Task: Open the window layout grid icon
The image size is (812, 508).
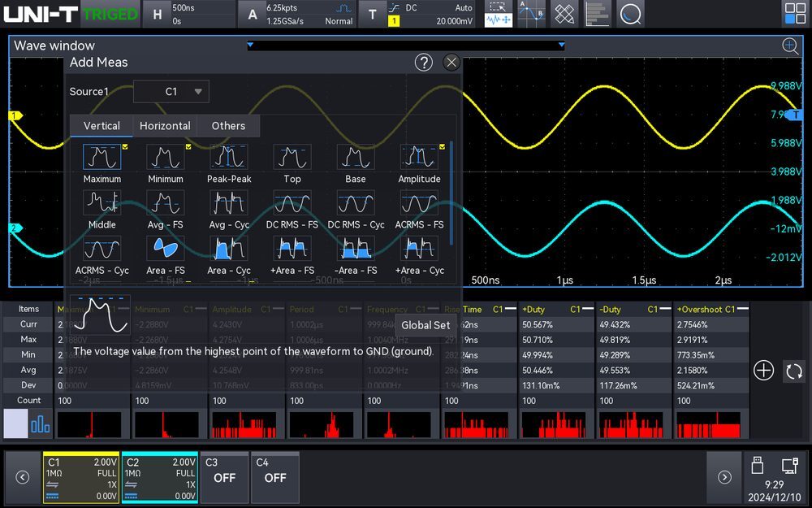Action: 795,14
